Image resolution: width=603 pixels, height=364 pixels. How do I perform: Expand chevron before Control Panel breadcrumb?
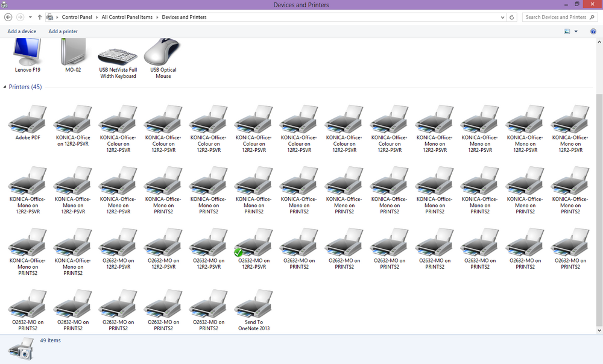tap(57, 17)
